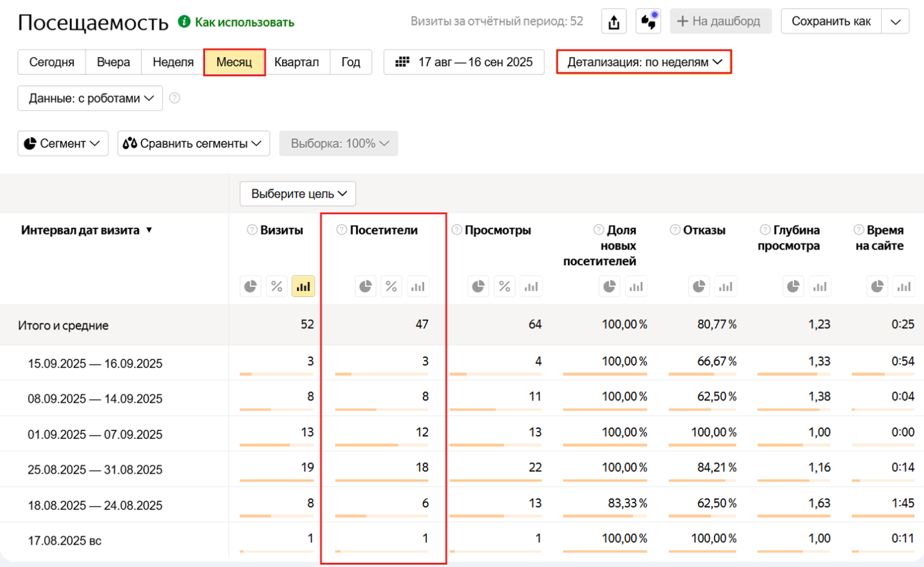Select the Неделя period tab
This screenshot has width=924, height=567.
pyautogui.click(x=173, y=62)
